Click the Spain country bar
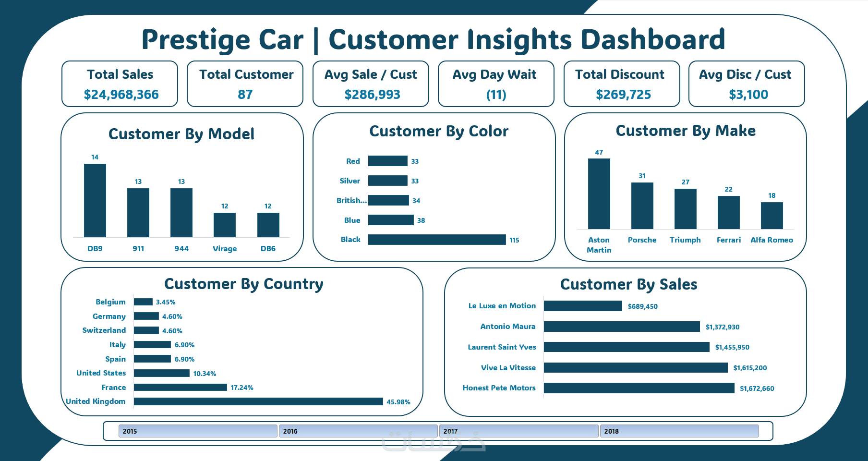The height and width of the screenshot is (461, 868). [x=152, y=359]
